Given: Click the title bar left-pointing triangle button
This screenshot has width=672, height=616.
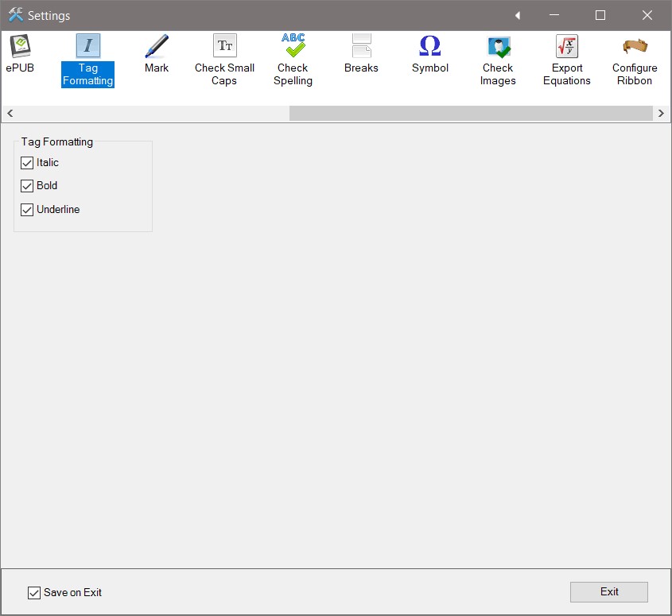Looking at the screenshot, I should click(x=518, y=15).
